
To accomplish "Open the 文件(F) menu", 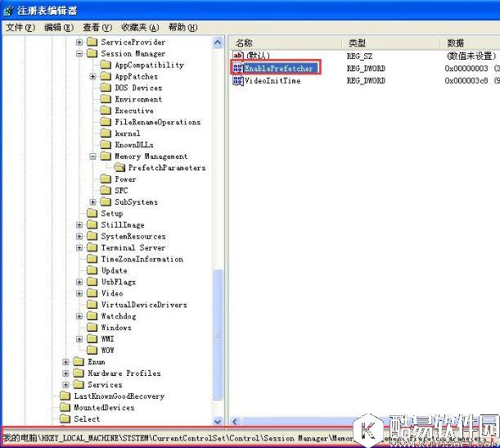I will (x=20, y=28).
